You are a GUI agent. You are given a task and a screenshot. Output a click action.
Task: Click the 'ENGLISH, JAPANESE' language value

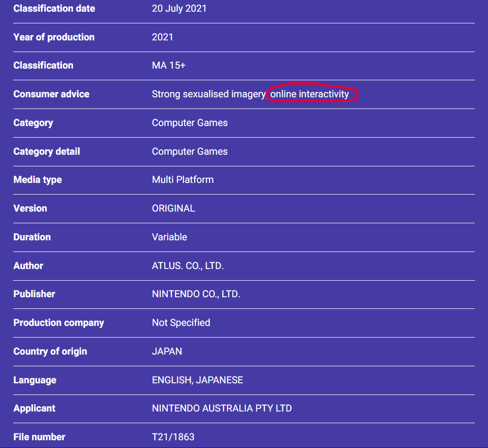(197, 380)
